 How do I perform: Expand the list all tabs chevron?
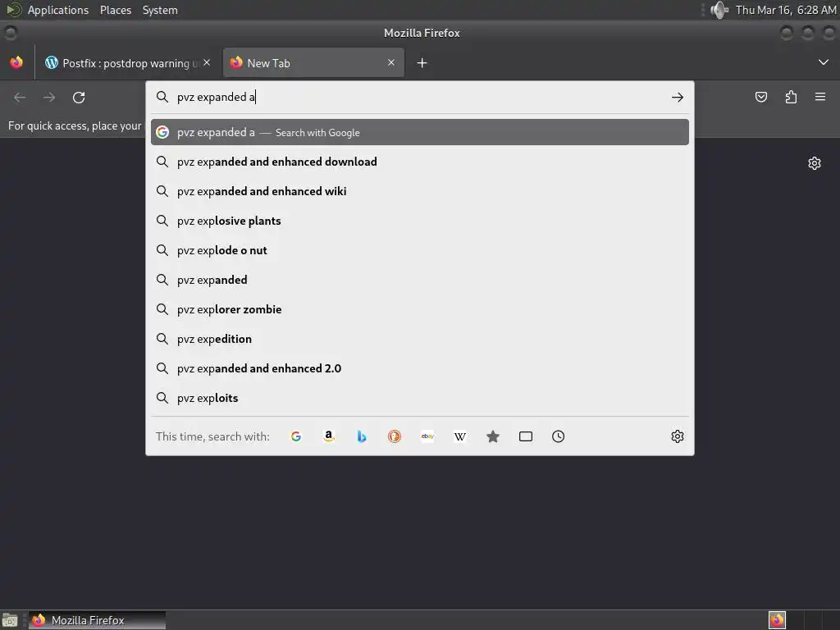tap(824, 62)
